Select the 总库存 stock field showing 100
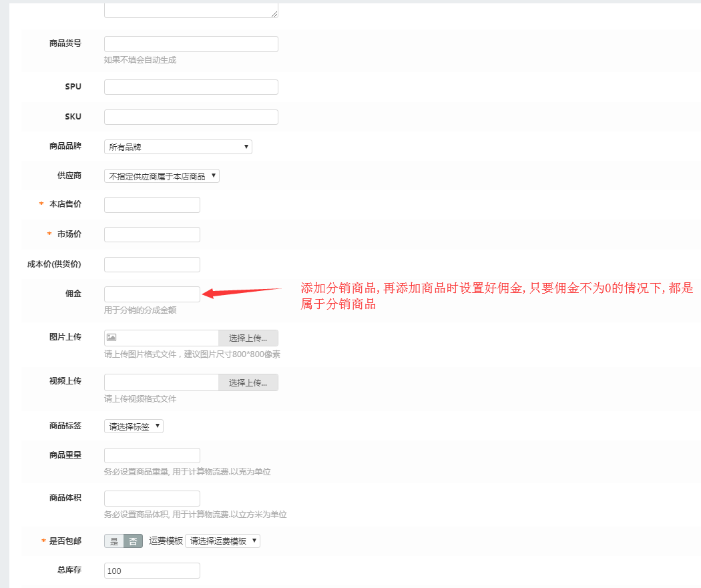 coord(152,571)
